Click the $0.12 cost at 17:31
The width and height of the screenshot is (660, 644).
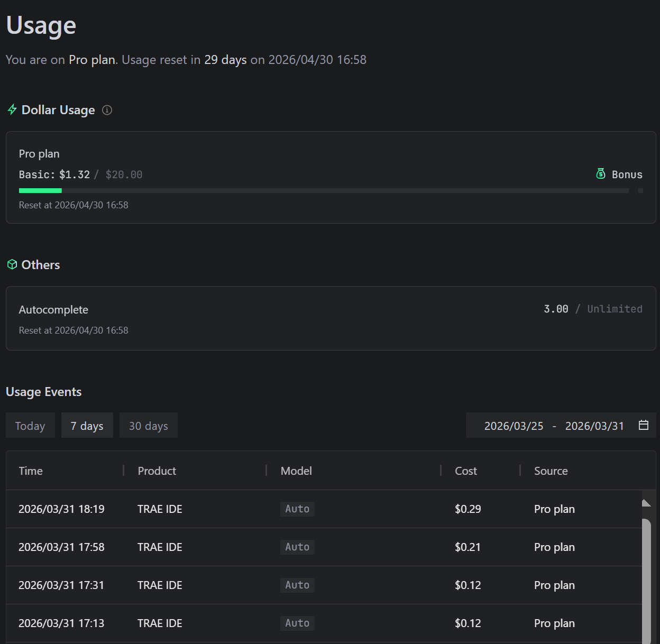pos(467,585)
